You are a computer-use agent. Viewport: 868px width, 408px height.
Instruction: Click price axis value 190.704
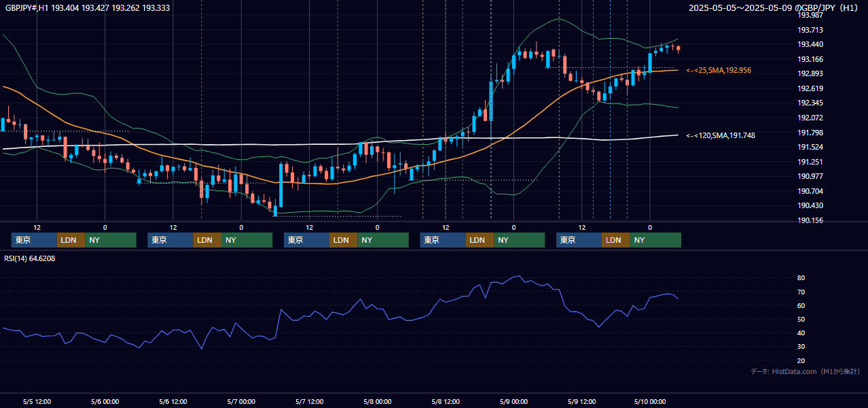point(810,192)
